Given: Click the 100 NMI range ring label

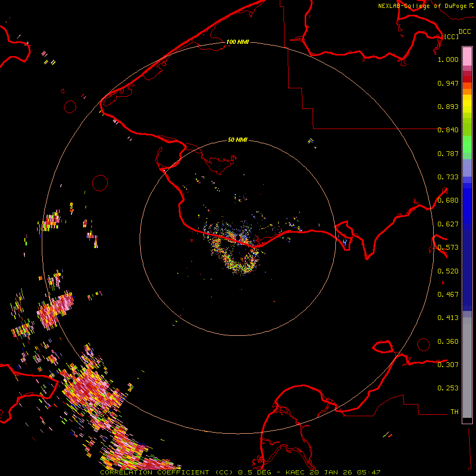Looking at the screenshot, I should [x=237, y=42].
